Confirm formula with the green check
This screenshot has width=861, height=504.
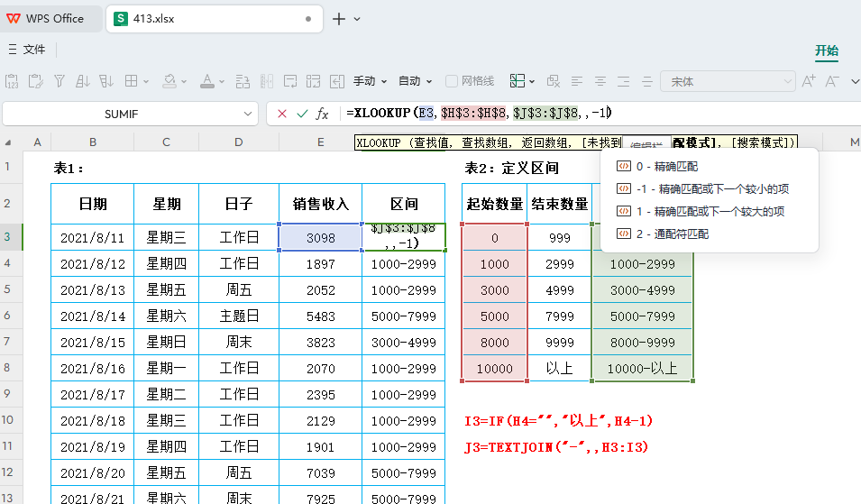tap(302, 114)
